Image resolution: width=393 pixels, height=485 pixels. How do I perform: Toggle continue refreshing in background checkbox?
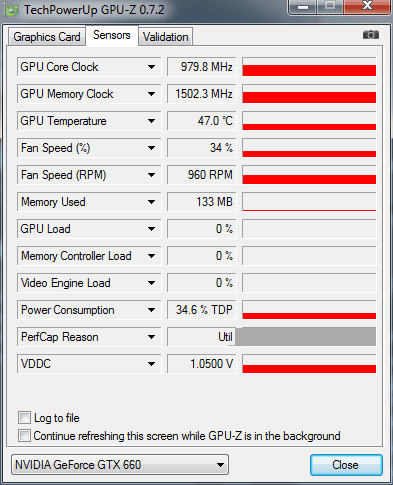pos(24,436)
